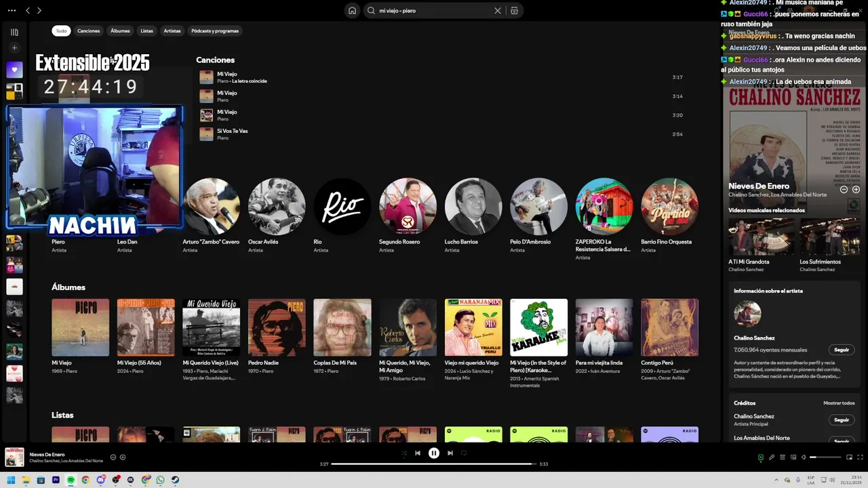868x488 pixels.
Task: Select the Todo filter chip
Action: point(61,30)
